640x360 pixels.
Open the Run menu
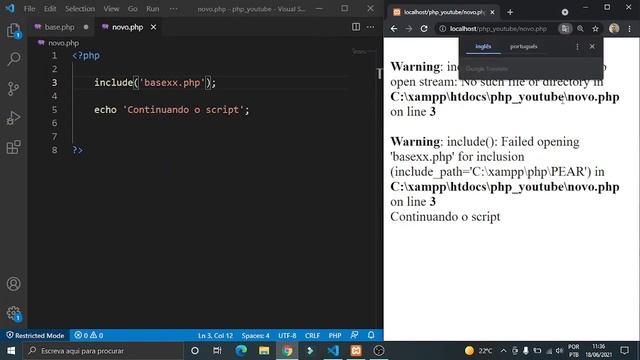click(x=153, y=9)
